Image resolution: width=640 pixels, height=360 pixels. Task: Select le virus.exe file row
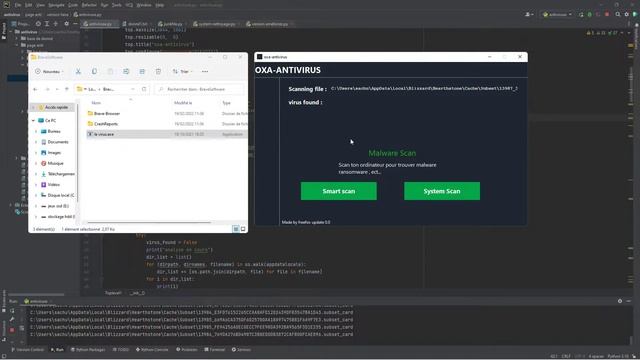167,134
